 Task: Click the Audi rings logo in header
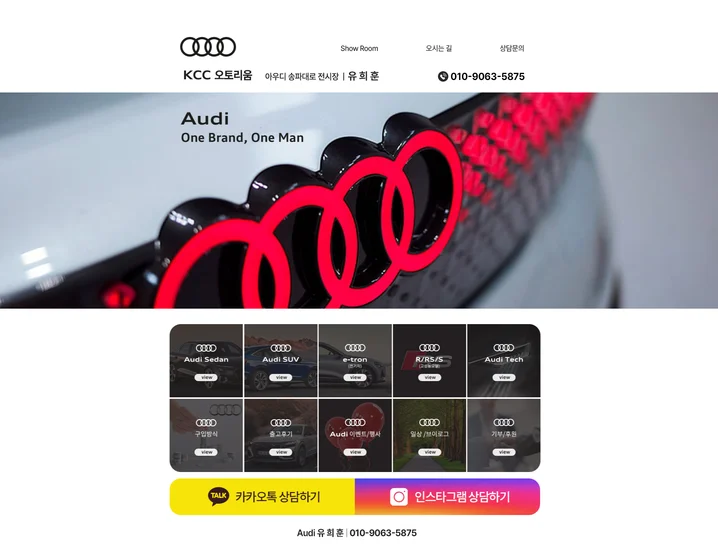[x=208, y=47]
